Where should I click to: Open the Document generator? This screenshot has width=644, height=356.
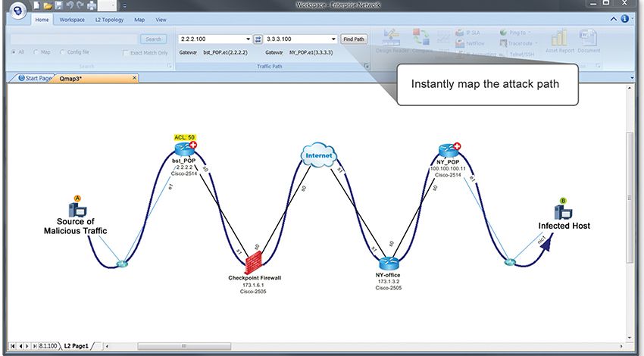pos(589,41)
